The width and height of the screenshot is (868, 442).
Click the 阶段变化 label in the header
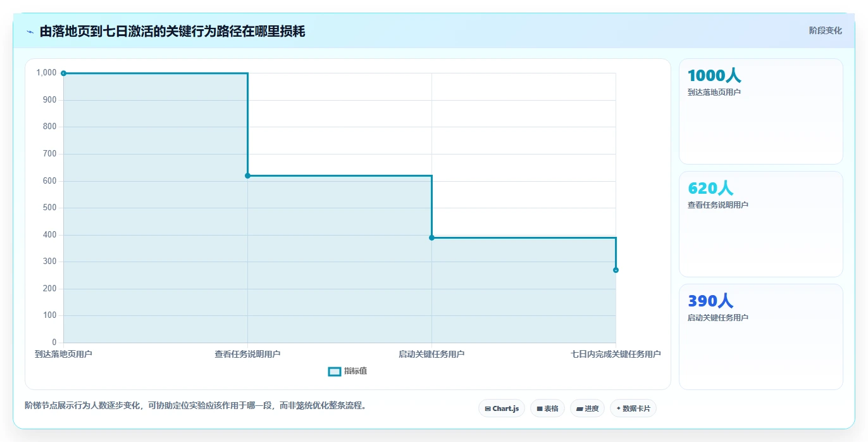pyautogui.click(x=825, y=30)
